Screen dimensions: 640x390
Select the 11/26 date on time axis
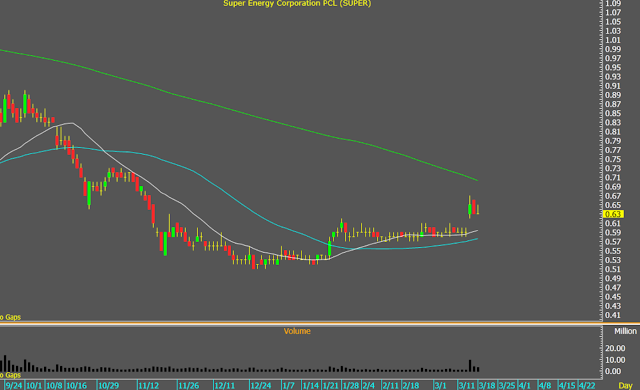pos(189,386)
